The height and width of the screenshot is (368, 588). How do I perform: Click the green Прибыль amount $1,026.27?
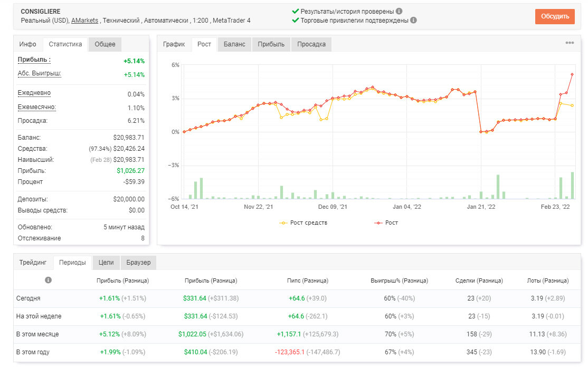[x=130, y=170]
